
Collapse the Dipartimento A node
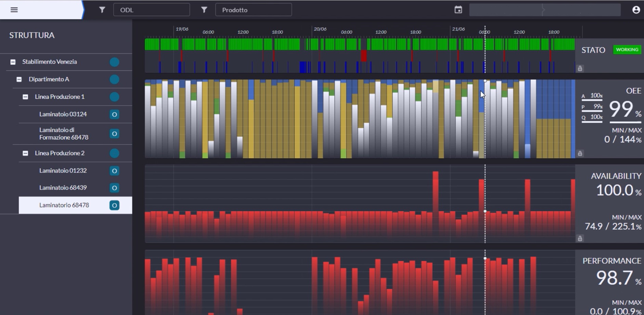19,79
